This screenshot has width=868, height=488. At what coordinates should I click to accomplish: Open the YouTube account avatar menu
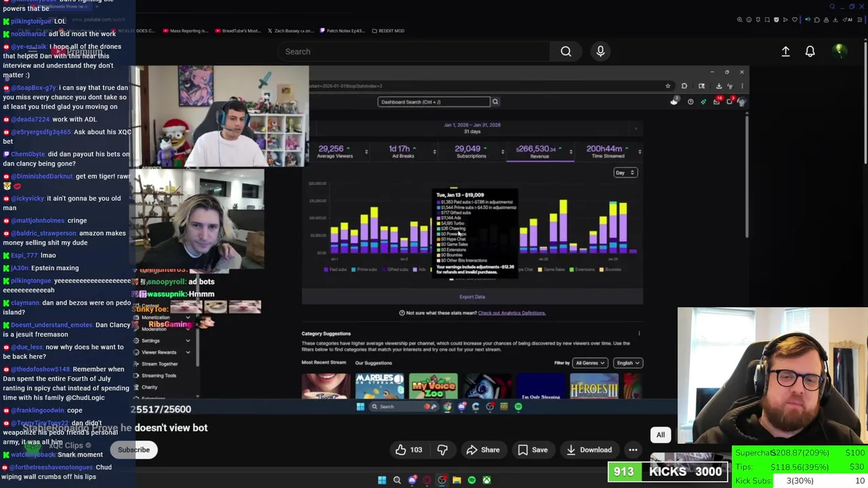point(839,51)
